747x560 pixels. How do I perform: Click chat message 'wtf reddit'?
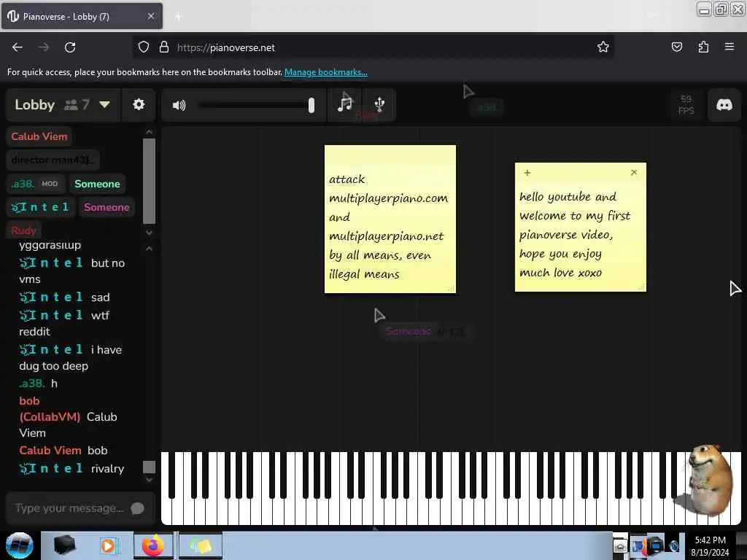[x=64, y=323]
